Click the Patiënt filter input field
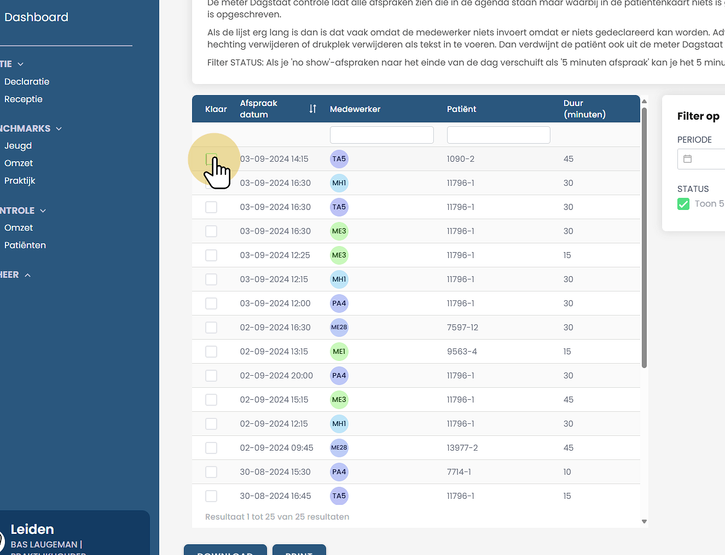This screenshot has width=725, height=555. pyautogui.click(x=498, y=135)
